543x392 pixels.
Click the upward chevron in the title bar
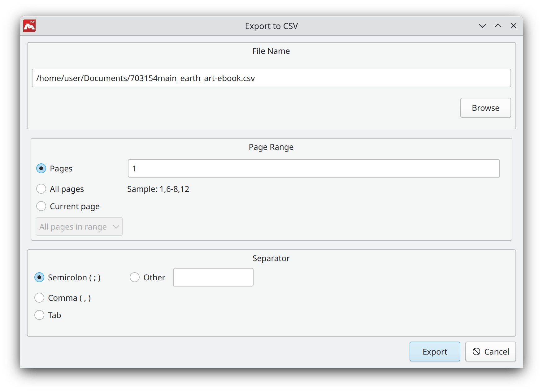coord(498,26)
